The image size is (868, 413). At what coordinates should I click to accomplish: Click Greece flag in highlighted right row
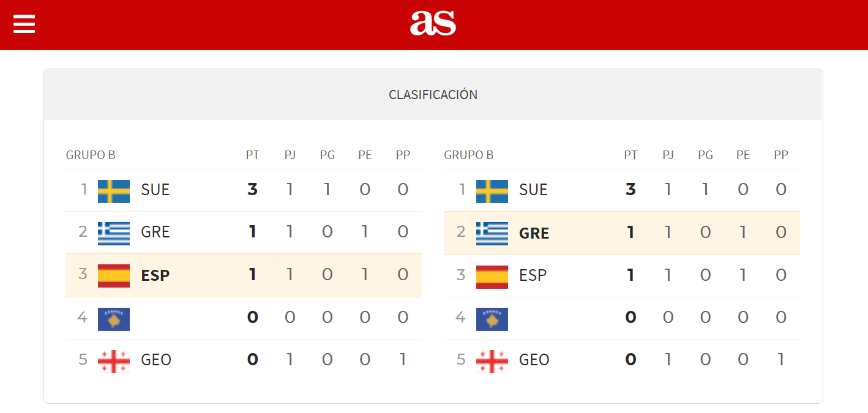(x=492, y=234)
